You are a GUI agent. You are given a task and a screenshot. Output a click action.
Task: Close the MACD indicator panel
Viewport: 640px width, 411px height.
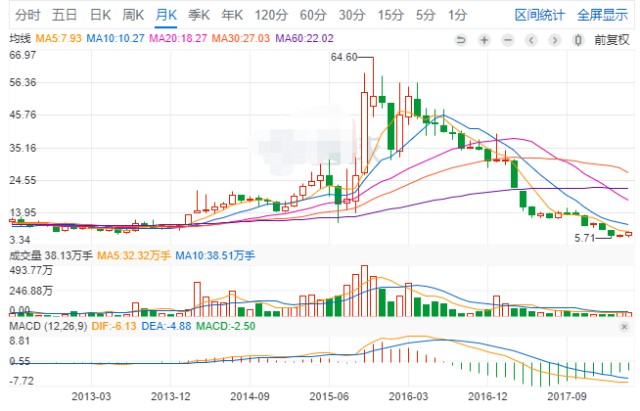tap(624, 327)
